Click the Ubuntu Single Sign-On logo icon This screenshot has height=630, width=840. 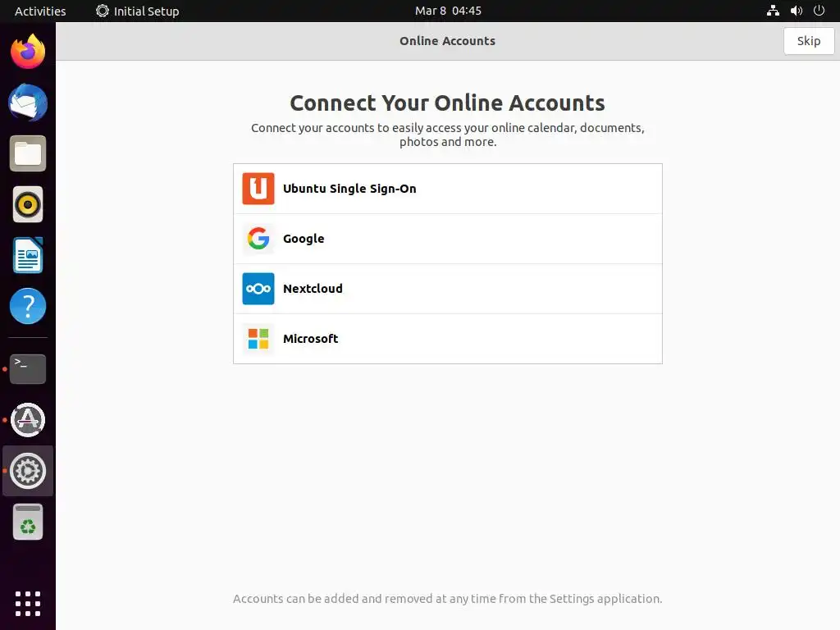pos(258,189)
